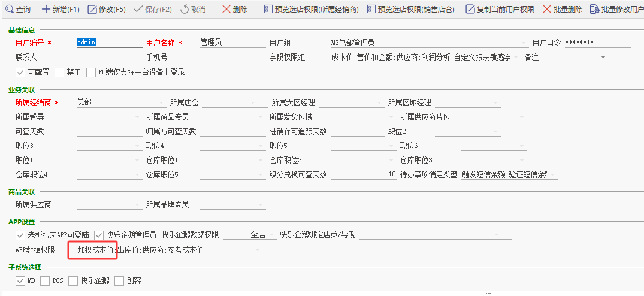This screenshot has height=296, width=644.
Task: Click the 手机号 input field
Action: pos(232,58)
